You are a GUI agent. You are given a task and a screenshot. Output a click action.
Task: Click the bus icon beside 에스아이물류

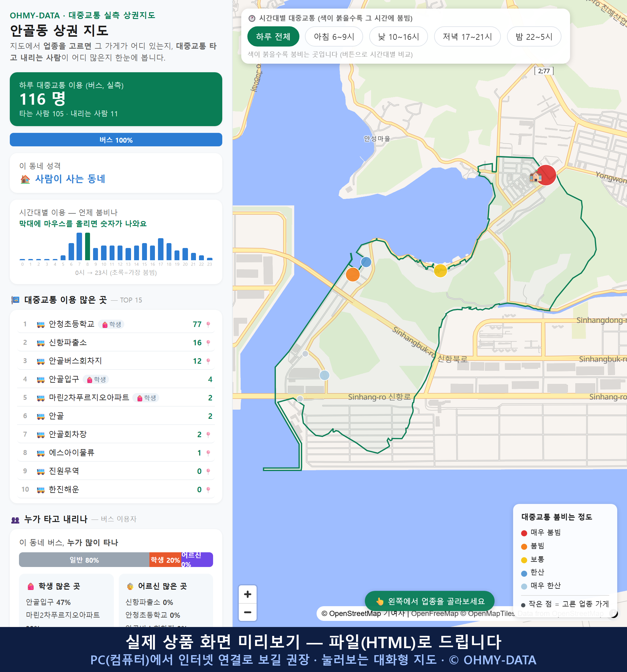coord(40,453)
